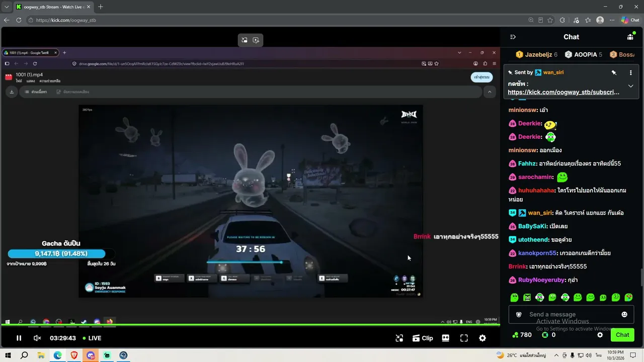
Task: Select the AOOPIA leaderboard entry
Action: point(583,54)
